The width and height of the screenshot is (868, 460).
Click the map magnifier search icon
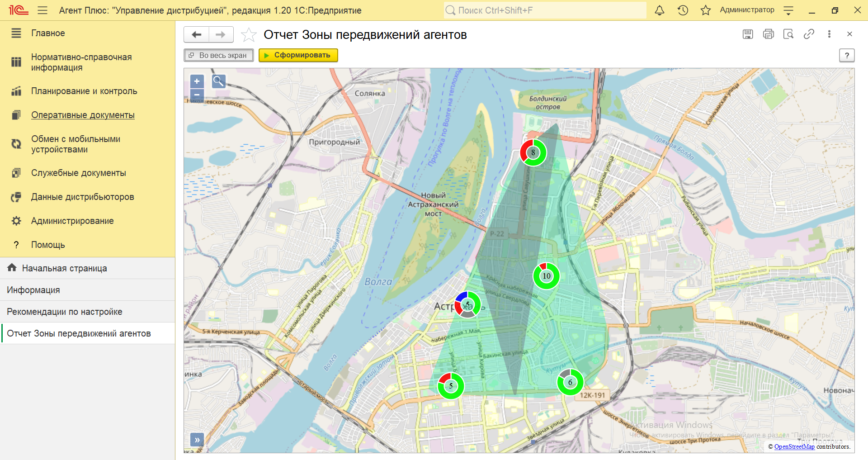218,81
